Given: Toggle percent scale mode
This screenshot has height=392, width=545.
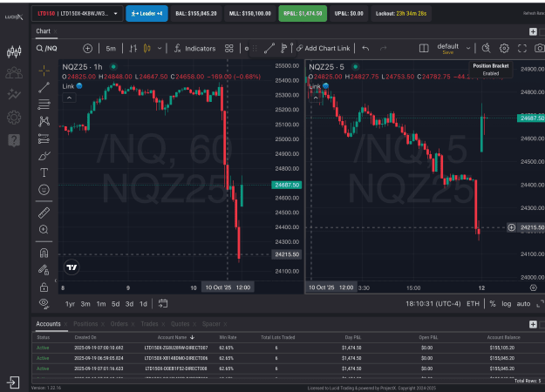Looking at the screenshot, I should click(493, 304).
